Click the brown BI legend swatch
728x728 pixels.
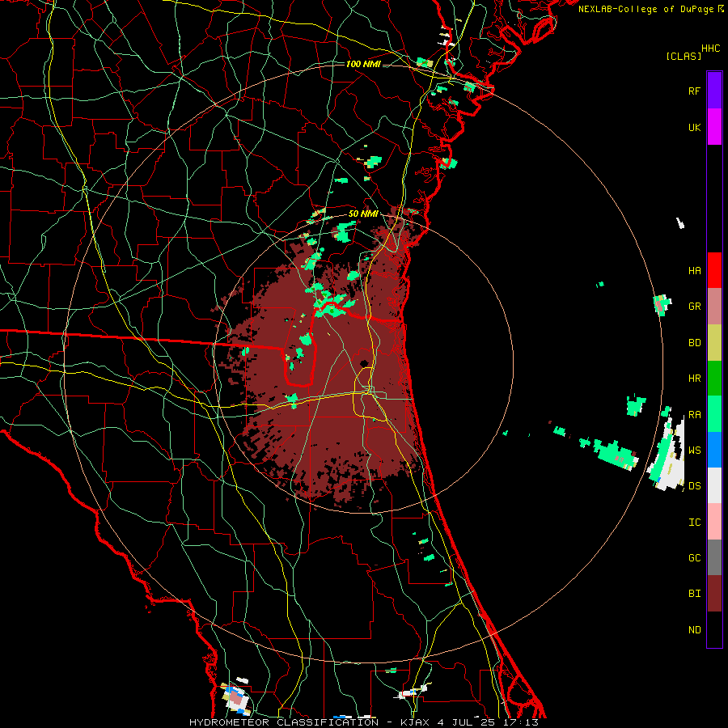coord(714,594)
